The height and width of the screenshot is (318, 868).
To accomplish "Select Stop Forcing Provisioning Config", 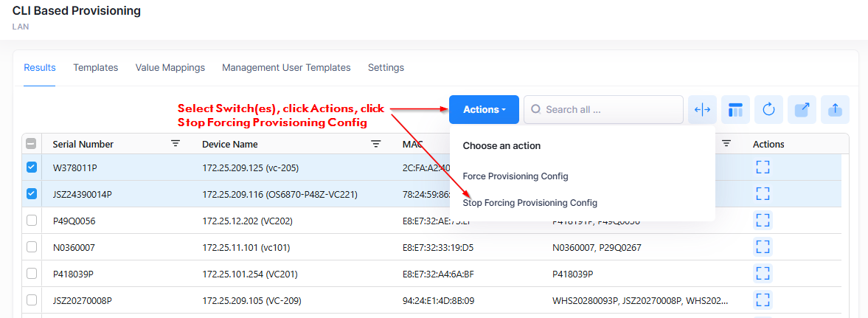I will [530, 203].
